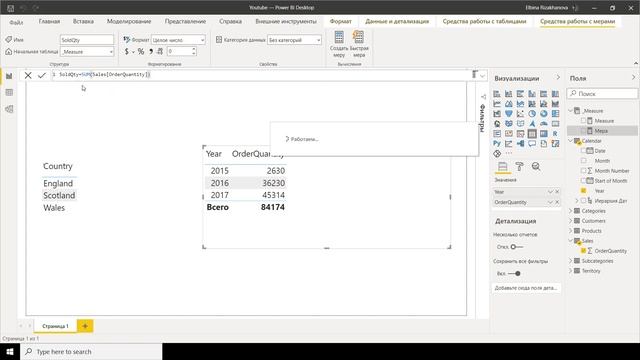Open the paint roller format pane
This screenshot has height=360, width=640.
519,167
